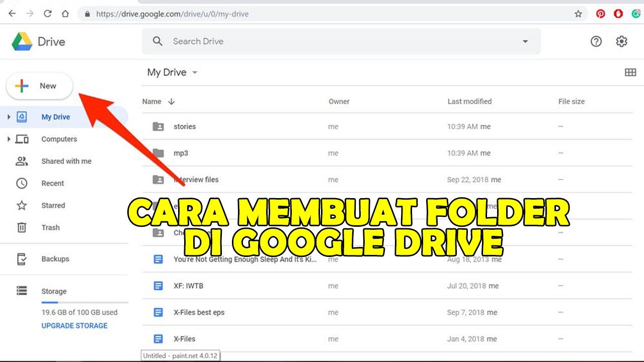
Task: Open Drive settings gear icon
Action: (622, 41)
